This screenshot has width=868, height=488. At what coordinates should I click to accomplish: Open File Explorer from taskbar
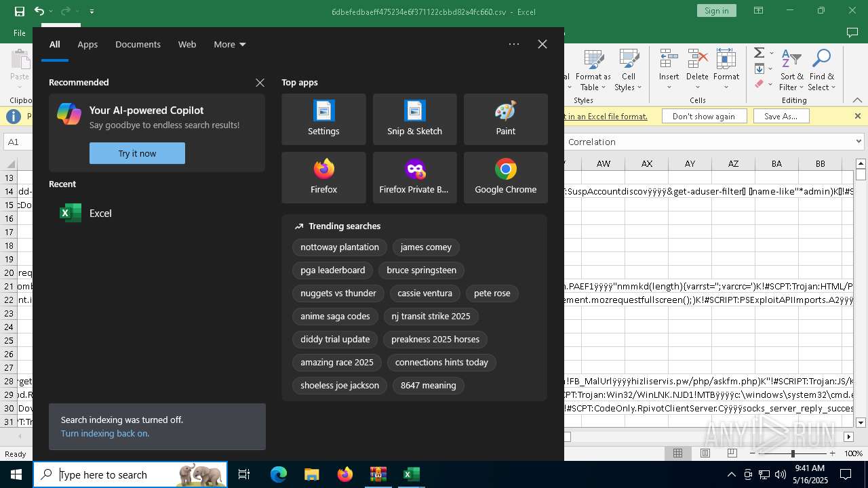311,474
